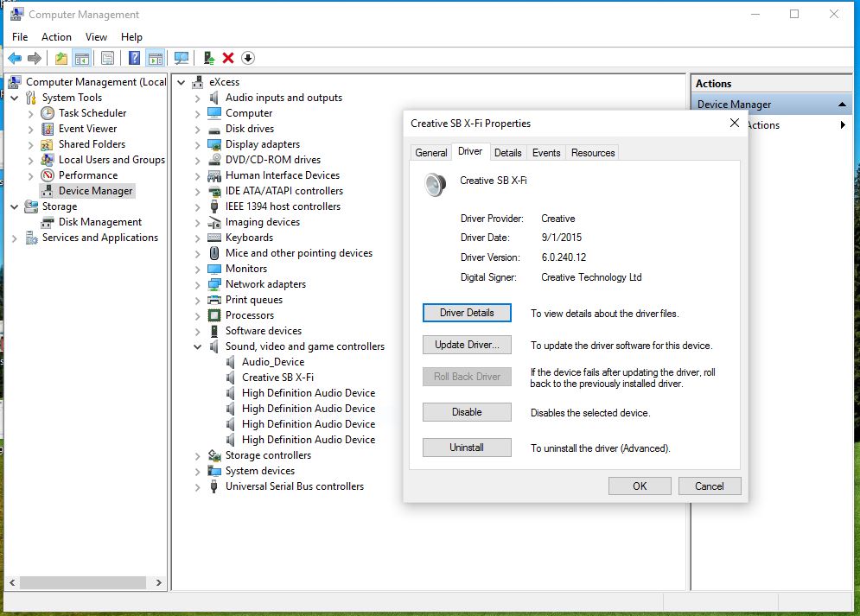Collapse Sound, video and game controllers
This screenshot has height=616, width=860.
tap(198, 346)
